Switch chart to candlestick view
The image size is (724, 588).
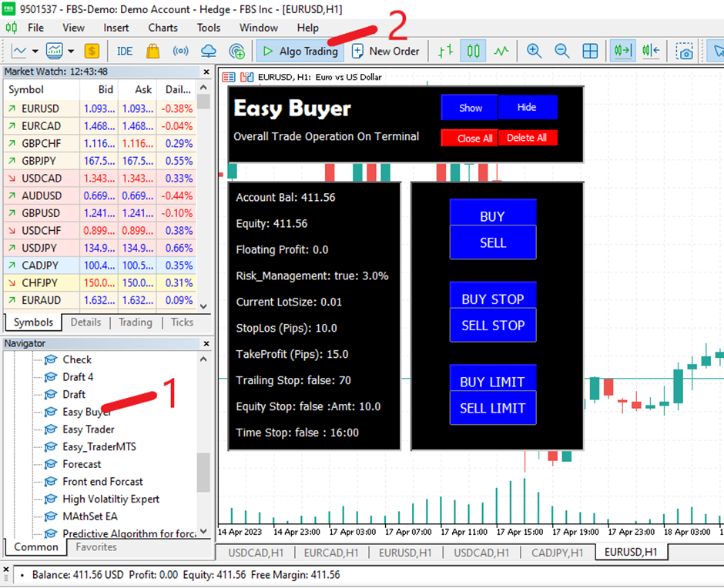(x=474, y=52)
